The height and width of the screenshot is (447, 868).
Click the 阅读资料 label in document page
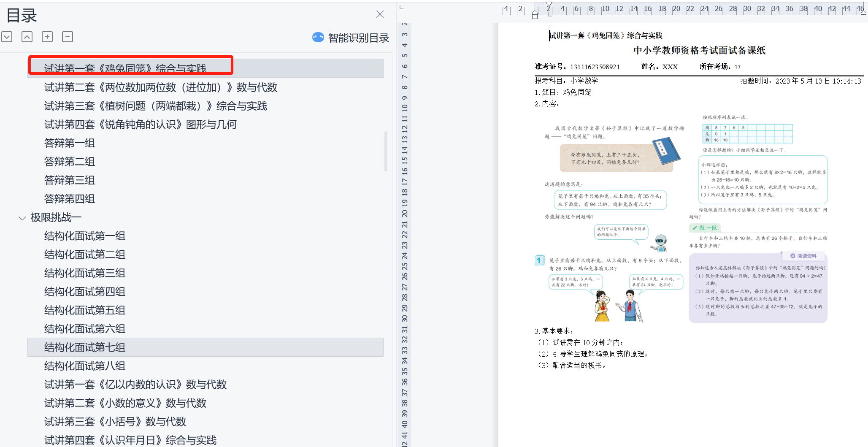806,256
